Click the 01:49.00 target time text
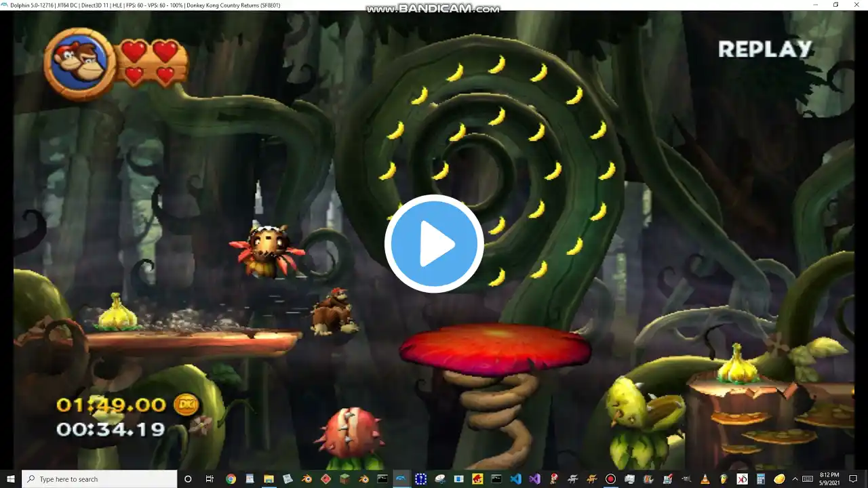Image resolution: width=868 pixels, height=488 pixels. 111,405
